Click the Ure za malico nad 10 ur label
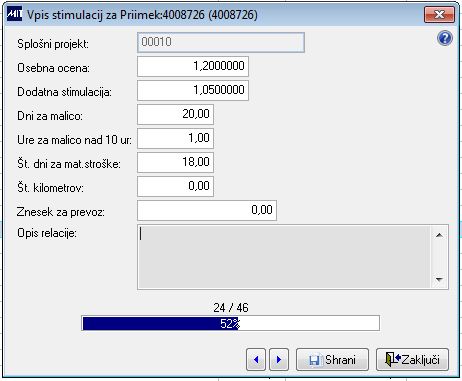The width and height of the screenshot is (462, 381). (x=74, y=140)
